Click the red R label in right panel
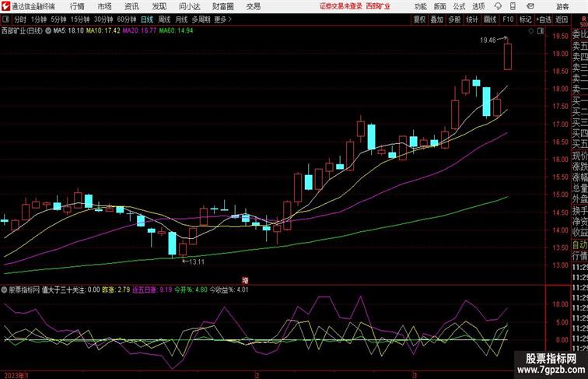Screen dimensions: 588x379 [x=583, y=19]
